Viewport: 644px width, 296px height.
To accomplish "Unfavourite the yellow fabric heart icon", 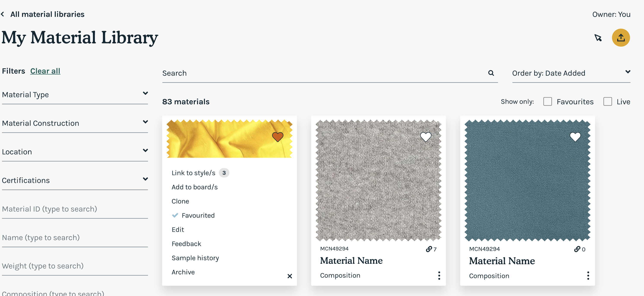I will click(x=277, y=137).
